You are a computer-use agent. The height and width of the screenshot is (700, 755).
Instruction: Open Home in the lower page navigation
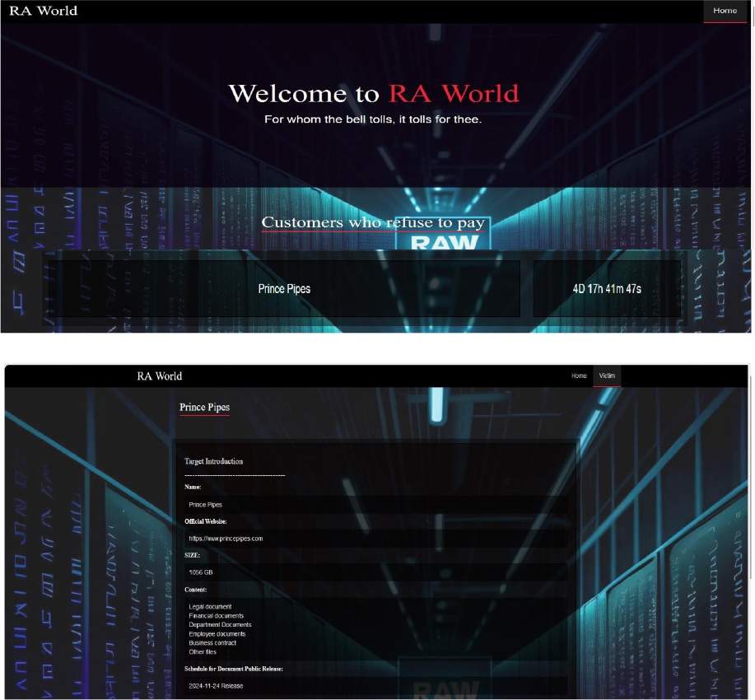579,376
